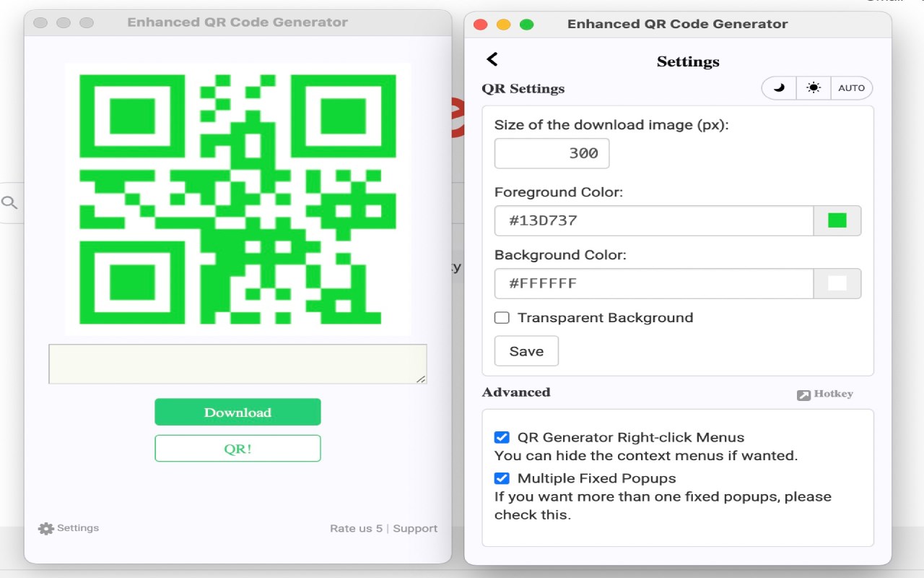The image size is (924, 578).
Task: Uncheck Multiple Fixed Popups option
Action: click(x=502, y=478)
